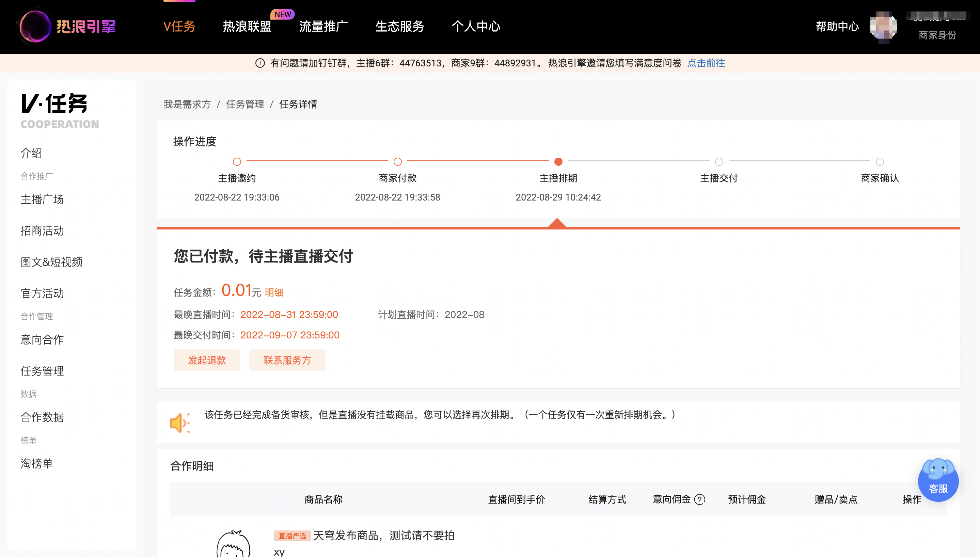
Task: Go to 我是需求方 breadcrumb
Action: 187,104
